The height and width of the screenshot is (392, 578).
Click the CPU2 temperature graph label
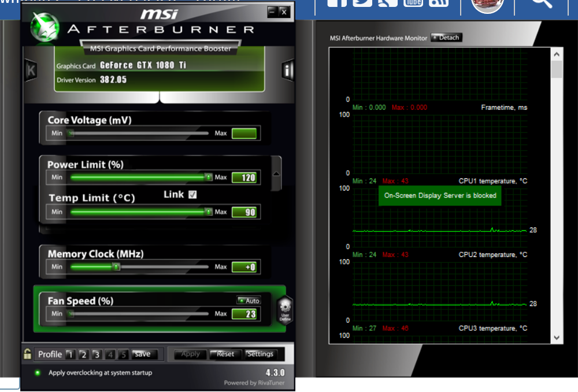click(493, 255)
